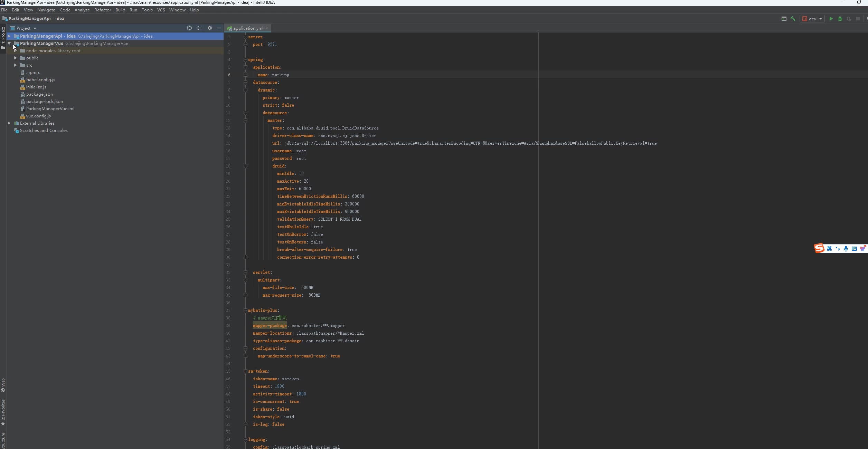The image size is (868, 449).
Task: Click locate current file target icon
Action: (189, 28)
